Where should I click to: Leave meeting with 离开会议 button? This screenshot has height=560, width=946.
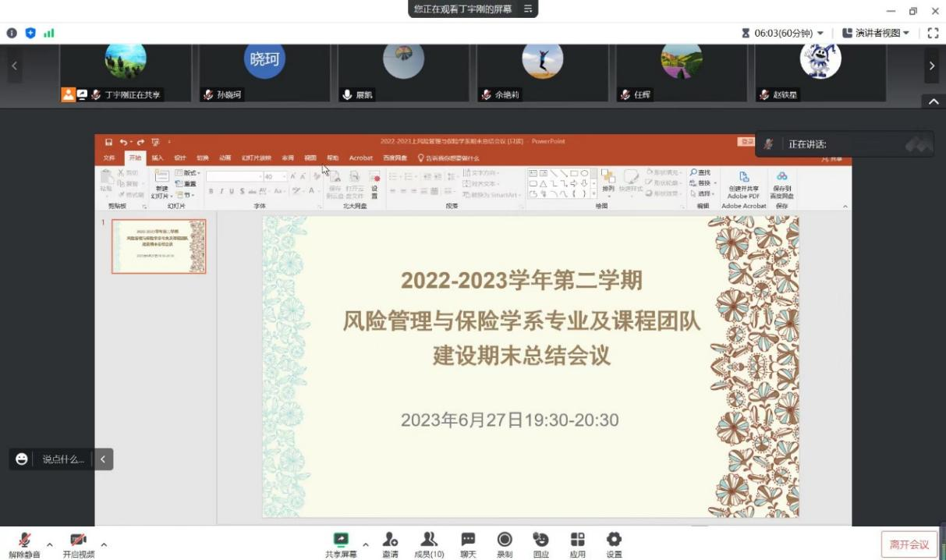tap(909, 544)
